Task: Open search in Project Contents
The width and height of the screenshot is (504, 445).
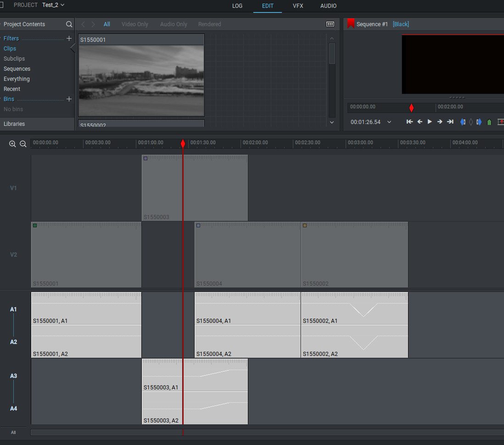Action: click(x=69, y=24)
